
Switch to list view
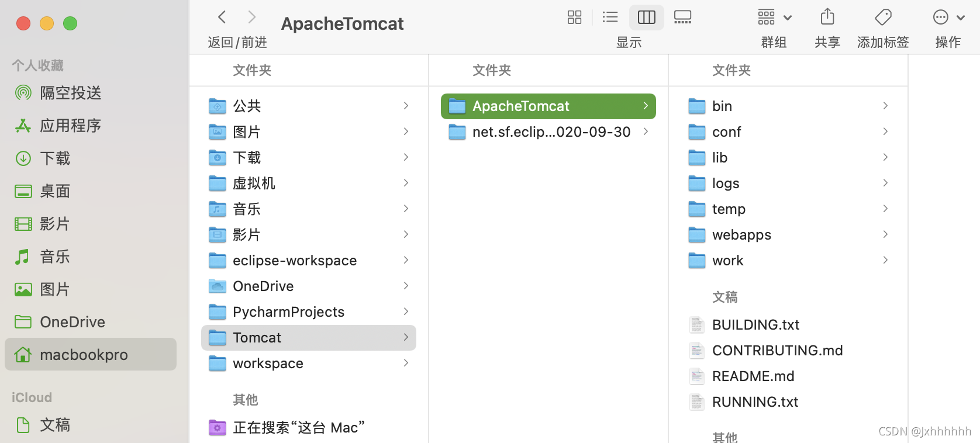[610, 17]
